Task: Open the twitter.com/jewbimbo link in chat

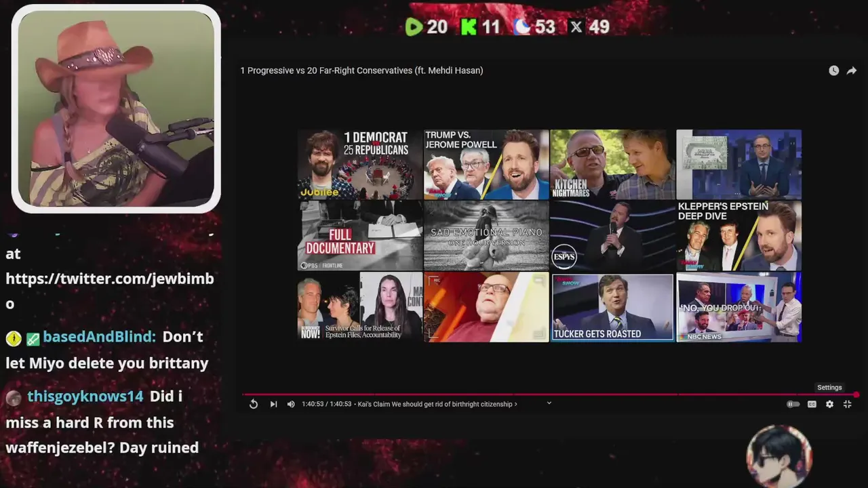Action: (109, 291)
